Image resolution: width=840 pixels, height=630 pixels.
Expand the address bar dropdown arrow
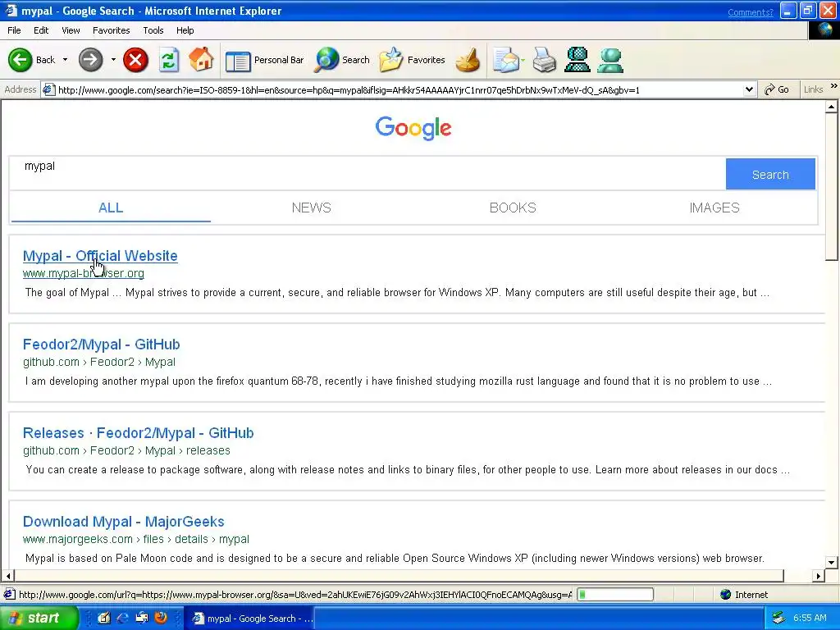[750, 90]
